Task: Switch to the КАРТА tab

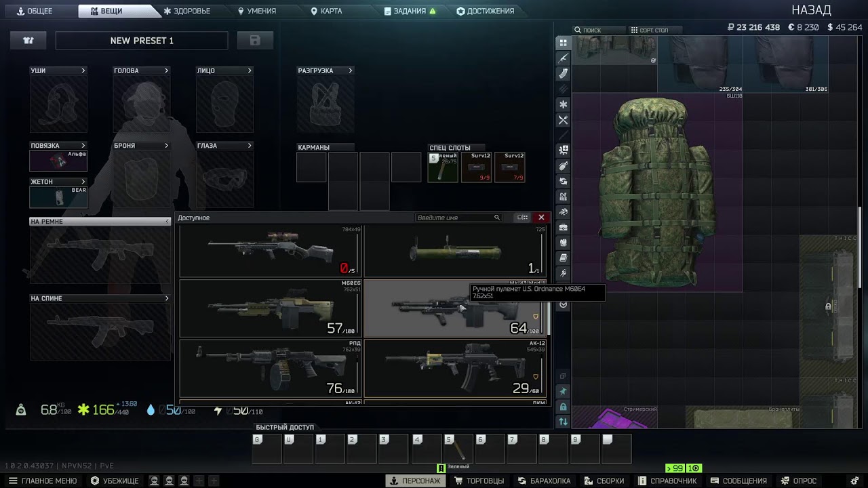Action: pyautogui.click(x=326, y=11)
